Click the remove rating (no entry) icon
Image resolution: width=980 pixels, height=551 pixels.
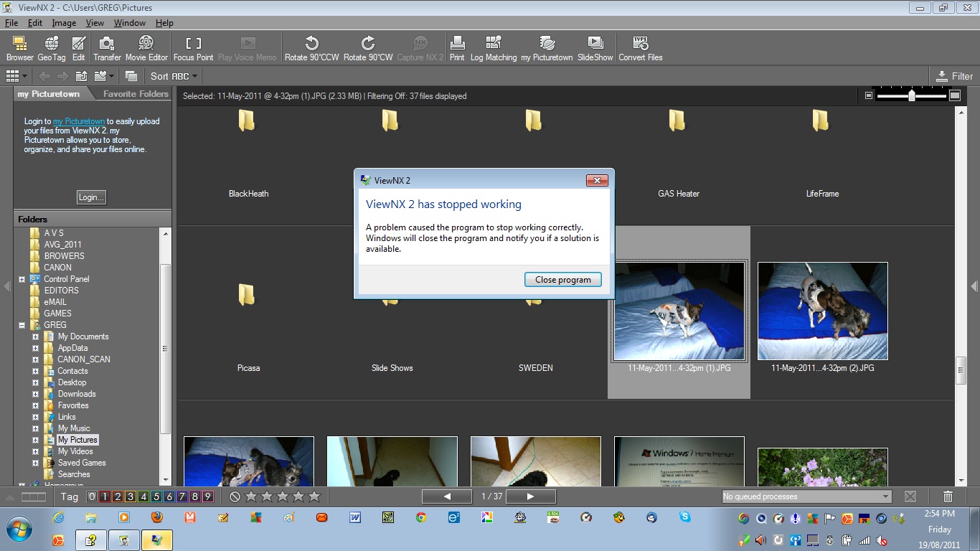point(235,496)
